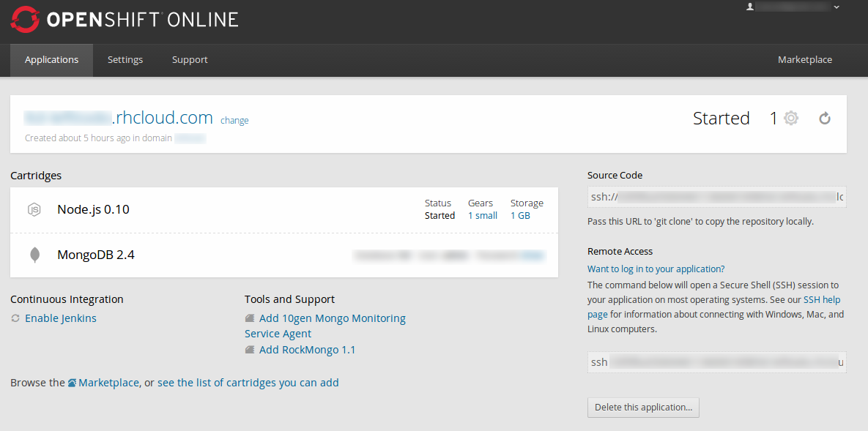Click the Continuous Integration heading
This screenshot has width=868, height=431.
pos(67,299)
